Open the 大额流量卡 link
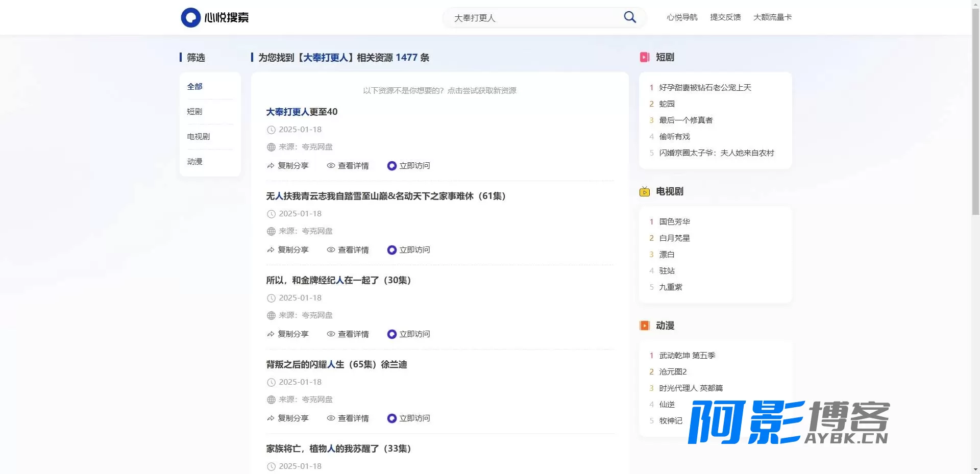Image resolution: width=980 pixels, height=474 pixels. click(x=773, y=17)
